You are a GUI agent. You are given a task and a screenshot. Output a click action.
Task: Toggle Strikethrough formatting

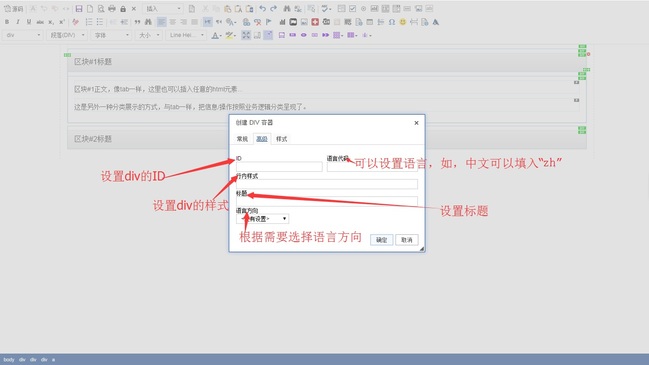point(40,22)
